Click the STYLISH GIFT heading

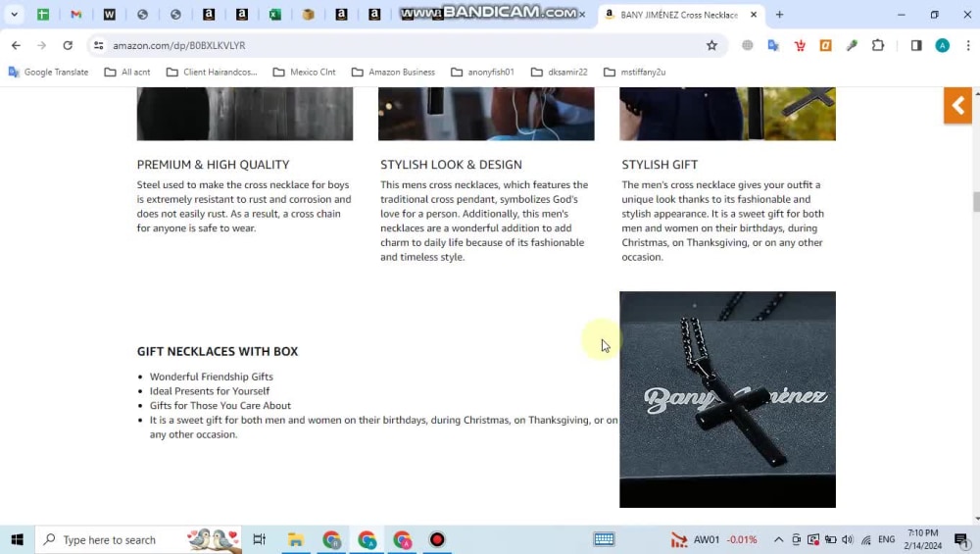click(660, 165)
